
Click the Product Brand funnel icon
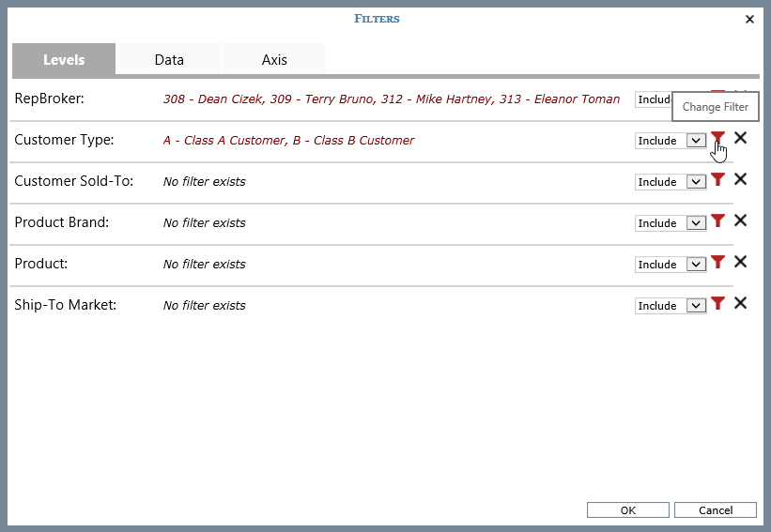pos(717,221)
